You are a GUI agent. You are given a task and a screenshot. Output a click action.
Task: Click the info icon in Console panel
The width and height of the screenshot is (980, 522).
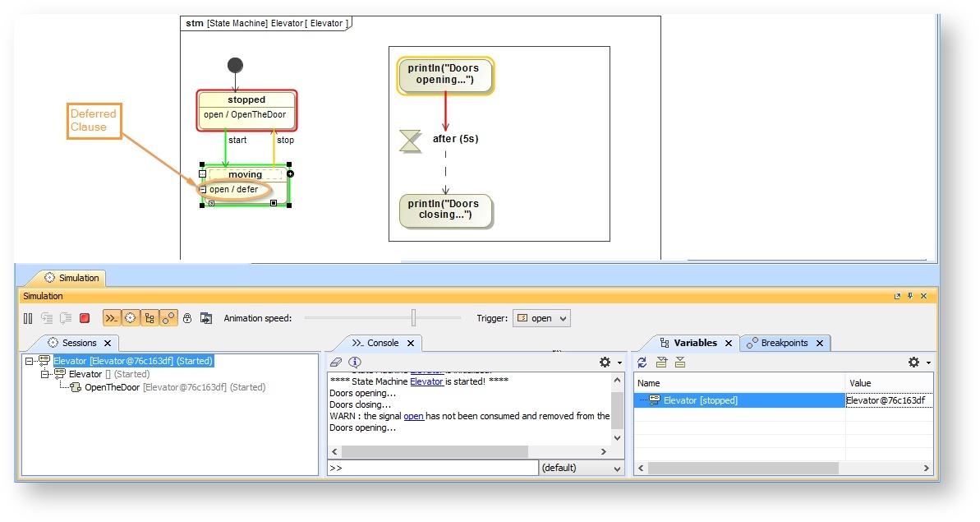pyautogui.click(x=354, y=363)
